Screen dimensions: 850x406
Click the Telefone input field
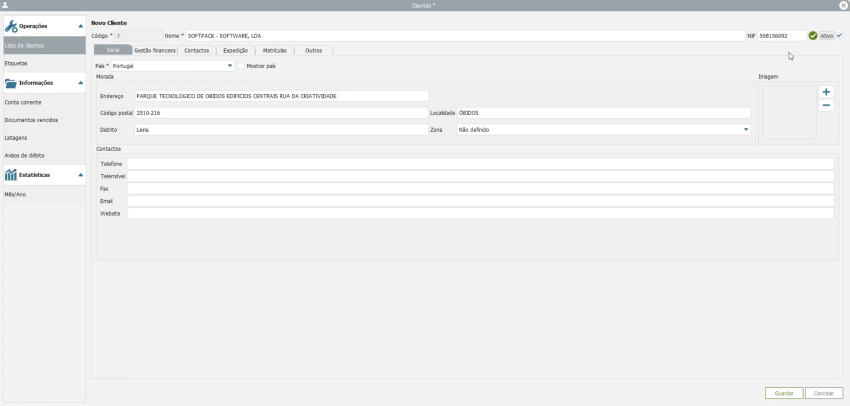click(480, 164)
